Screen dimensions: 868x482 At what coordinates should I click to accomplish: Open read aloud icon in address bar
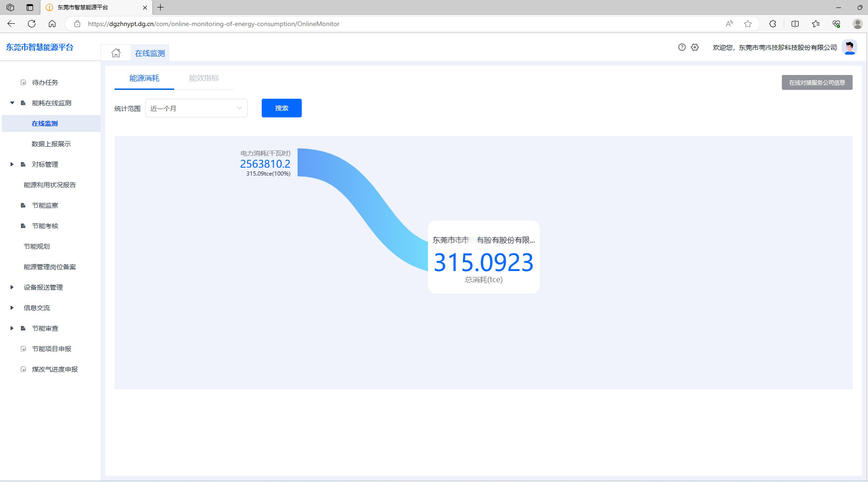point(729,24)
